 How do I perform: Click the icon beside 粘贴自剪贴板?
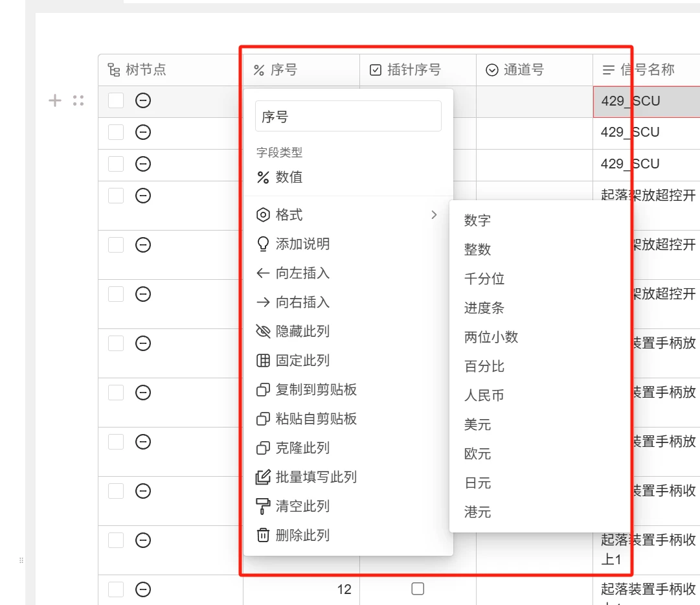point(263,419)
